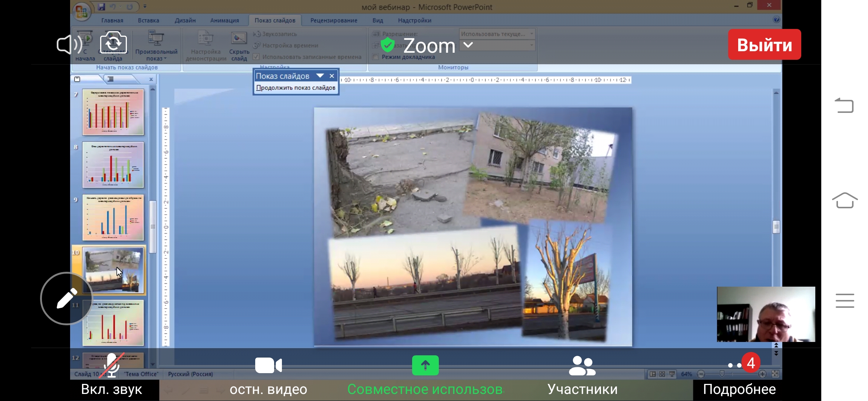Open the Использовать текущее resolution dropdown
This screenshot has height=401, width=868.
tap(497, 34)
